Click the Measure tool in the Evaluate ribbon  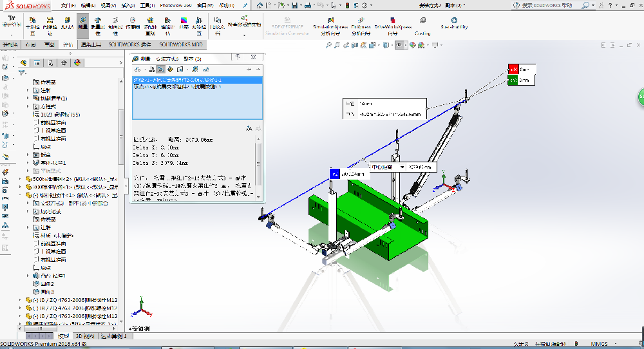pos(82,23)
